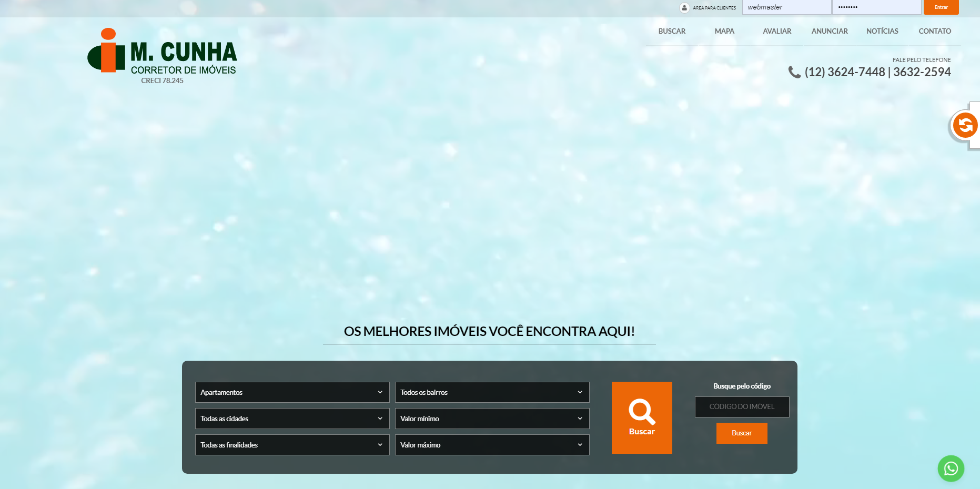Click the phone handset icon

point(794,72)
